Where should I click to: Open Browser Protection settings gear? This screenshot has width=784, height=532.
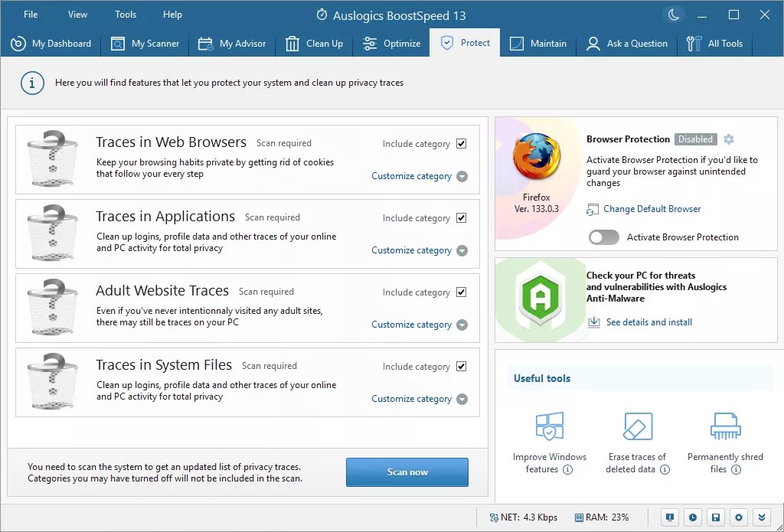pos(729,139)
